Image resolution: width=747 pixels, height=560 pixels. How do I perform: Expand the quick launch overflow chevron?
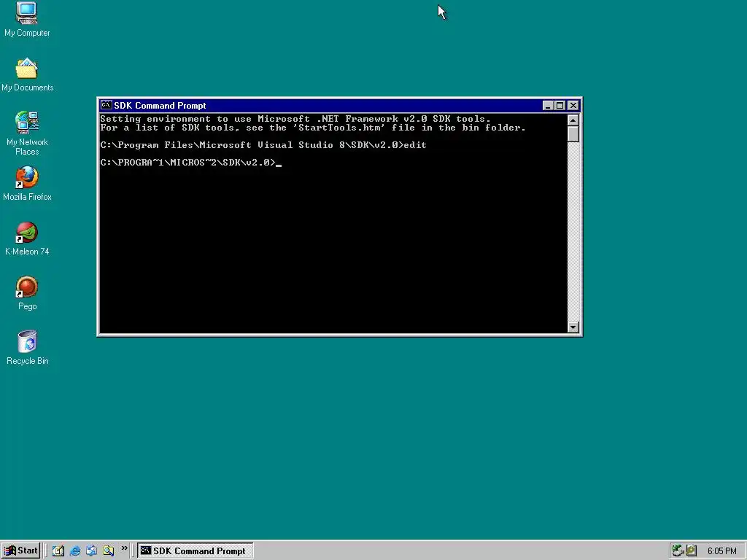point(124,548)
